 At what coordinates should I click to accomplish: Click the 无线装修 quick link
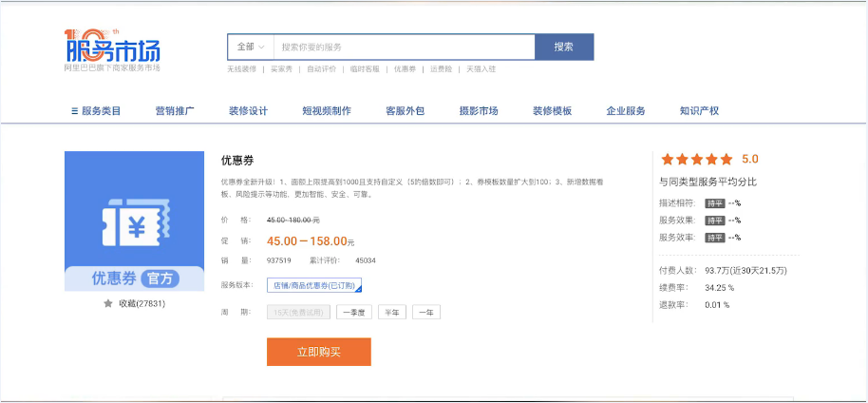[x=241, y=69]
